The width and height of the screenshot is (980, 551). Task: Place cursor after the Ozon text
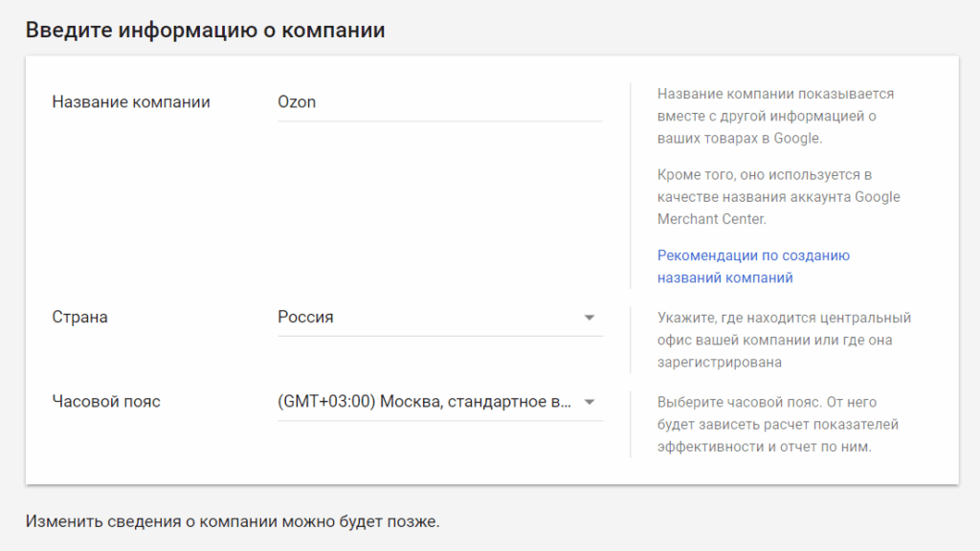tap(318, 102)
